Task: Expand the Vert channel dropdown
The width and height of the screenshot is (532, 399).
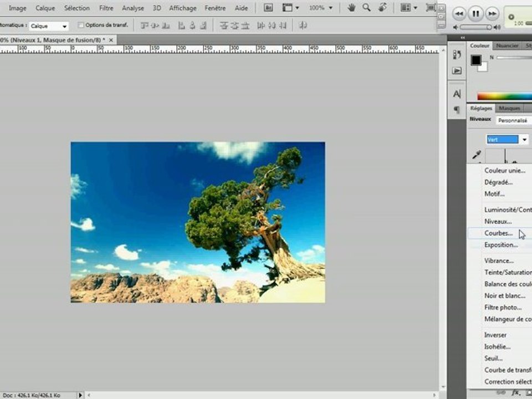Action: point(524,140)
